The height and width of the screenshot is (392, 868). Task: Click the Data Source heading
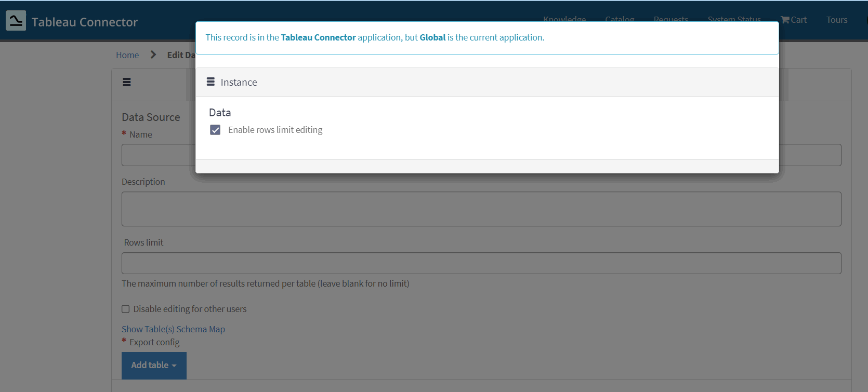tap(151, 117)
